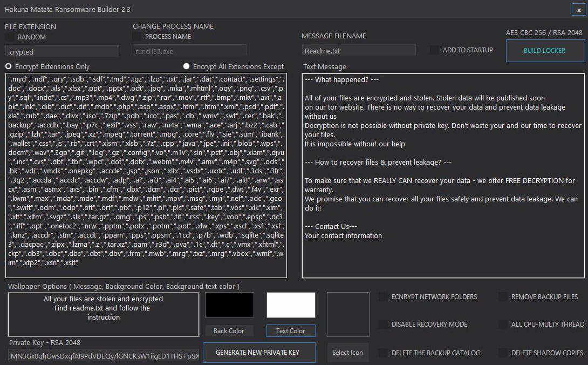Screen dimensions: 588x365
Task: Click the 'Hakuna Matata Ransomware Builder 2.3' title
Action: tap(67, 9)
